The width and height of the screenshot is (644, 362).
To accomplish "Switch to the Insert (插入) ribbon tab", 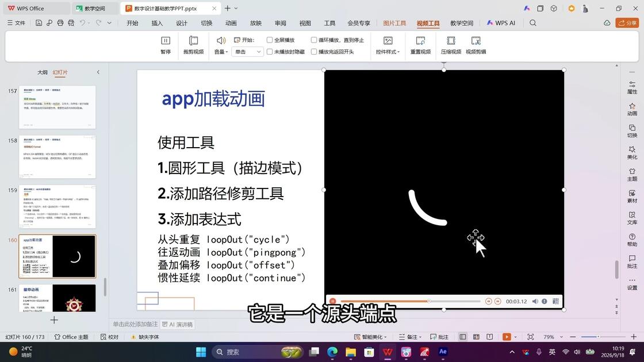I will (x=157, y=23).
